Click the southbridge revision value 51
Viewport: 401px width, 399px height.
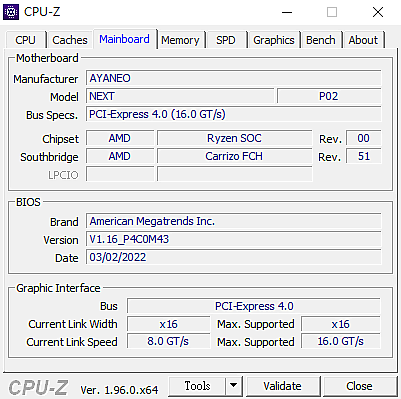(363, 156)
